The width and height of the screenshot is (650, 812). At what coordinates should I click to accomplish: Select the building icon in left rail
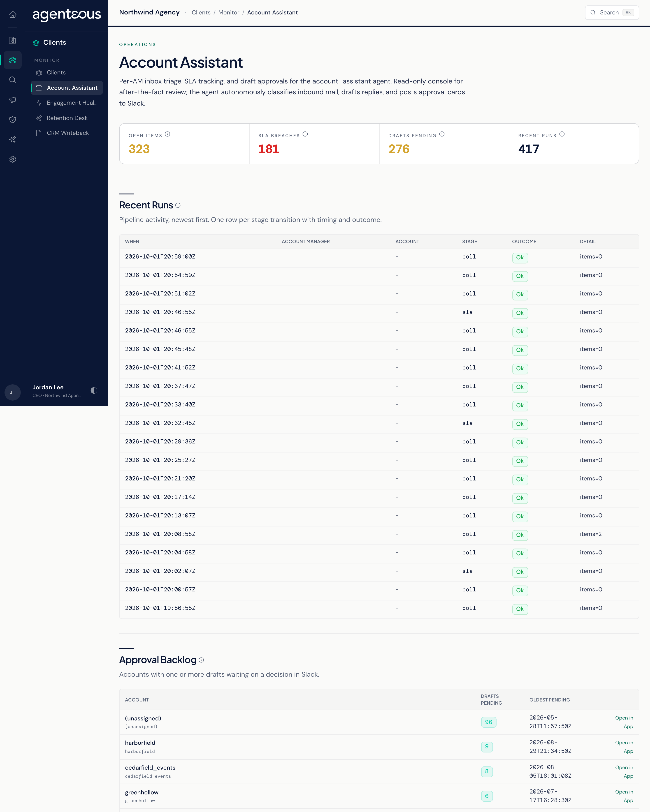12,40
